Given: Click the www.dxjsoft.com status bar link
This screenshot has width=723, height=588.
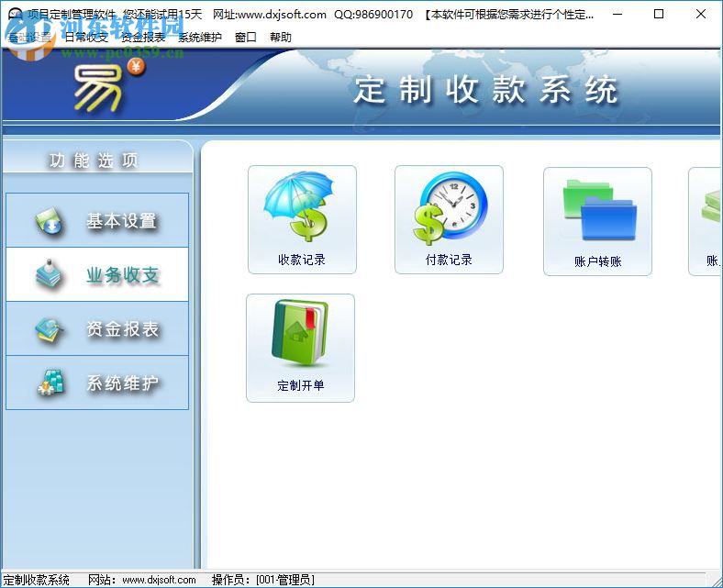Looking at the screenshot, I should [x=159, y=580].
